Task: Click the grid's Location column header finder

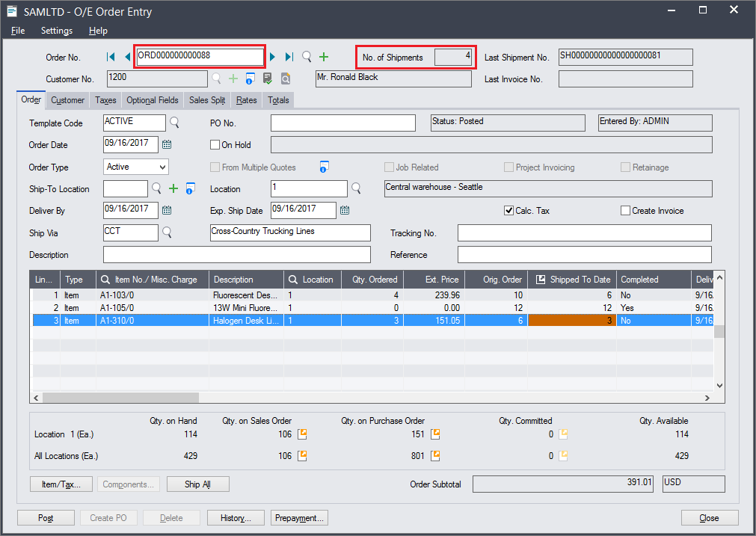Action: point(292,280)
